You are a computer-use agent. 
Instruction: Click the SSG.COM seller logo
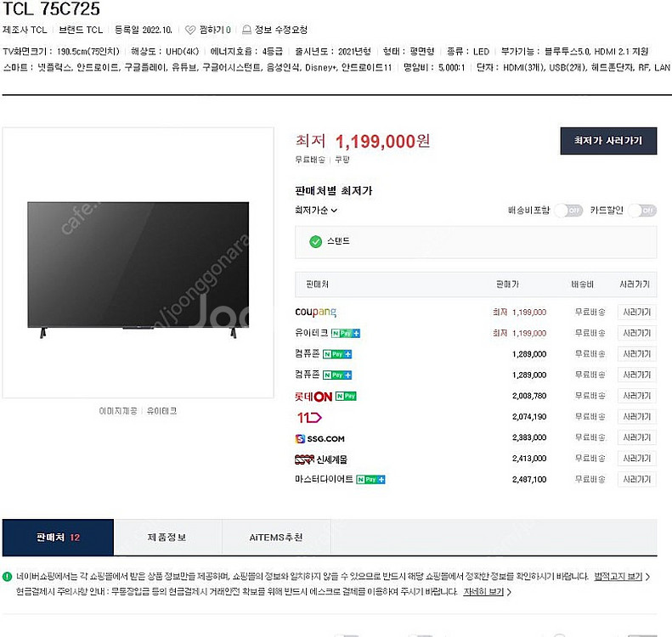(320, 438)
